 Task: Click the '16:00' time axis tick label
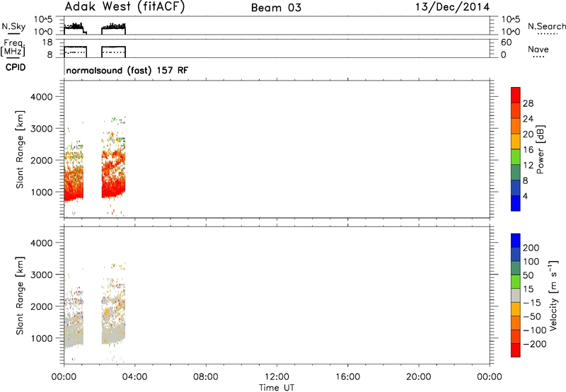click(x=347, y=377)
